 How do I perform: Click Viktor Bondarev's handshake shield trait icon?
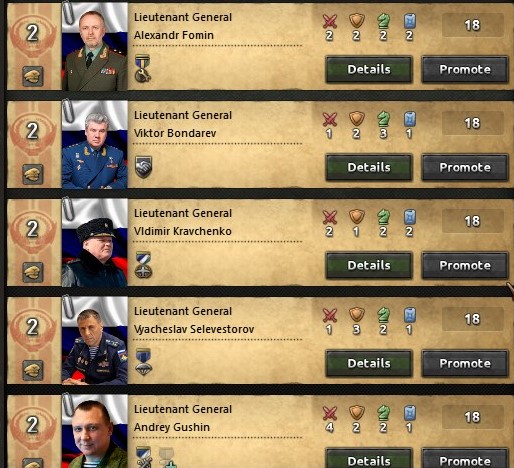[143, 167]
